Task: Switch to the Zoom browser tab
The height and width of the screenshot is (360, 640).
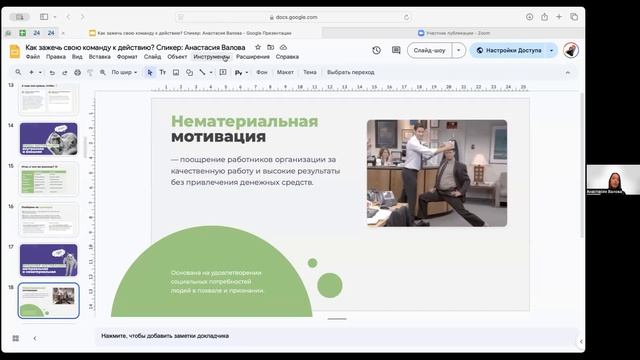Action: [454, 33]
